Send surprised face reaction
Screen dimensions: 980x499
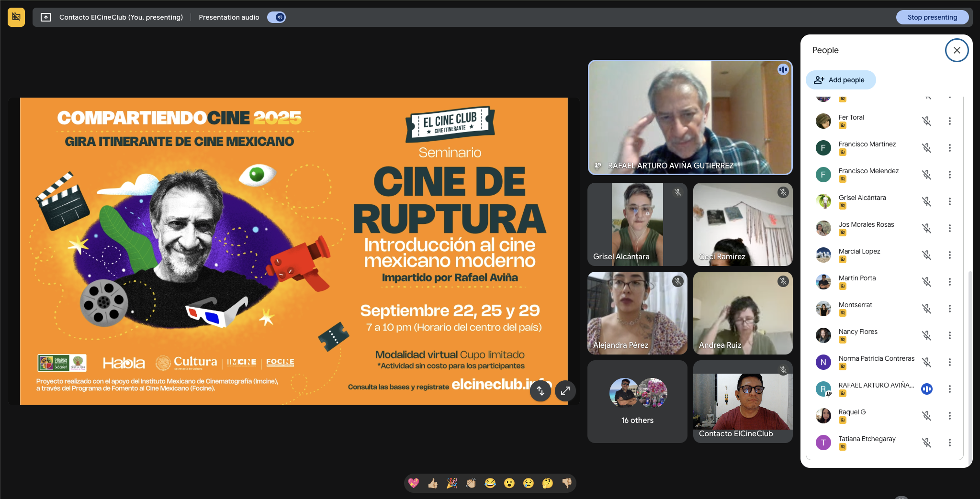click(509, 483)
